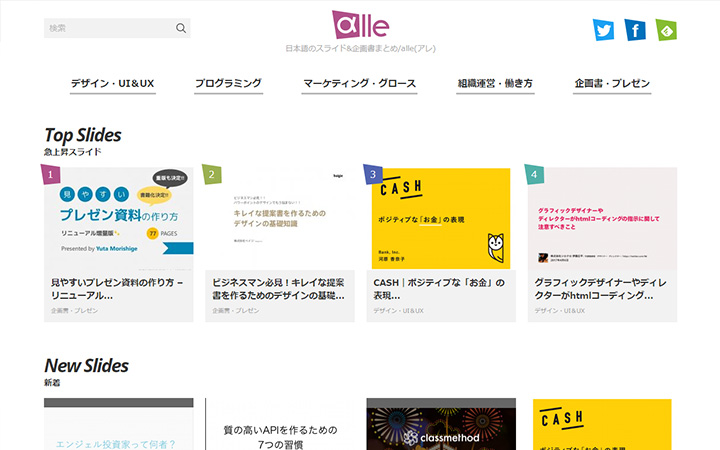Viewport: 720px width, 450px height.
Task: Open the デザイン・UI&UX category
Action: tap(112, 84)
